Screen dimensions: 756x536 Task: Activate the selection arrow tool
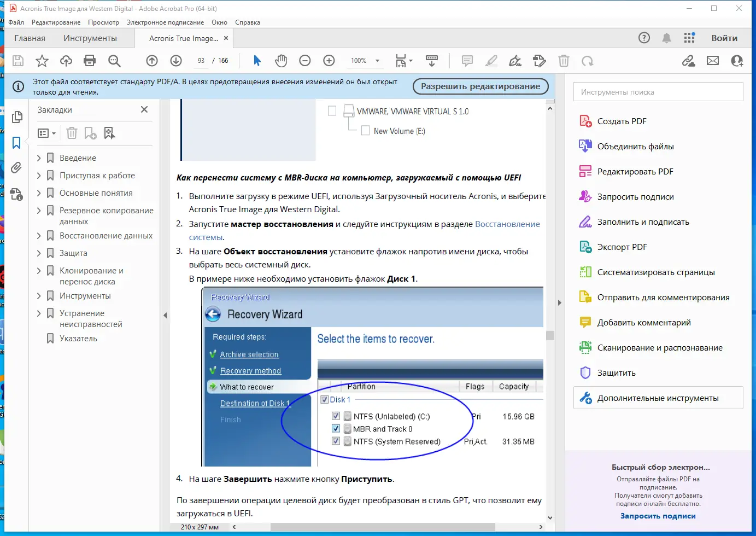pos(256,61)
